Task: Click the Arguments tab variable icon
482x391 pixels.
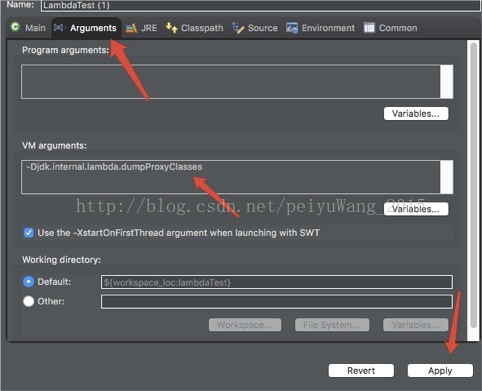Action: coord(60,27)
